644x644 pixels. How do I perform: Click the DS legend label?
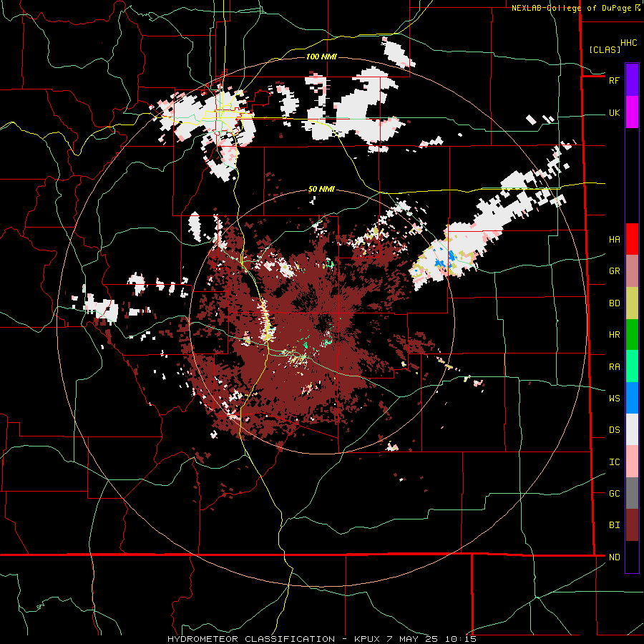coord(614,430)
